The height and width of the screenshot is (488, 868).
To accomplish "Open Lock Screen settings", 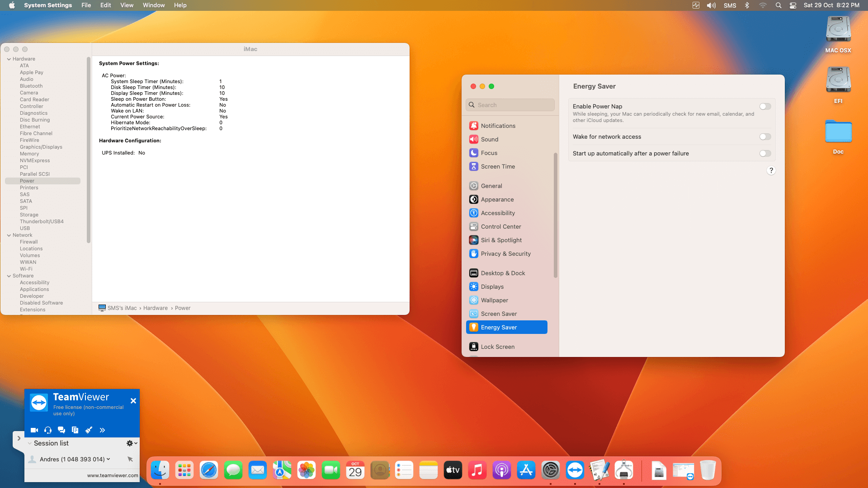I will pos(506,347).
